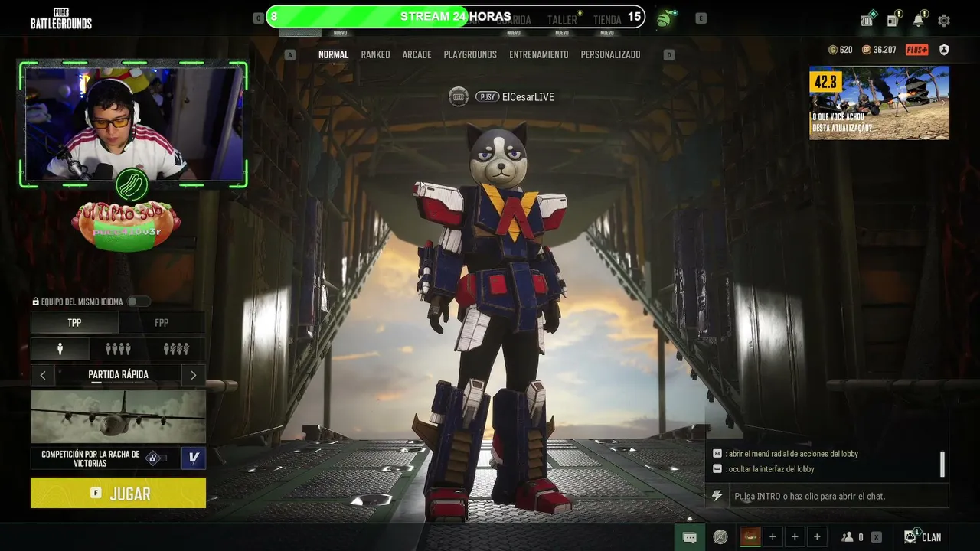The height and width of the screenshot is (551, 980).
Task: Click the BP balance 36.207
Action: 879,50
